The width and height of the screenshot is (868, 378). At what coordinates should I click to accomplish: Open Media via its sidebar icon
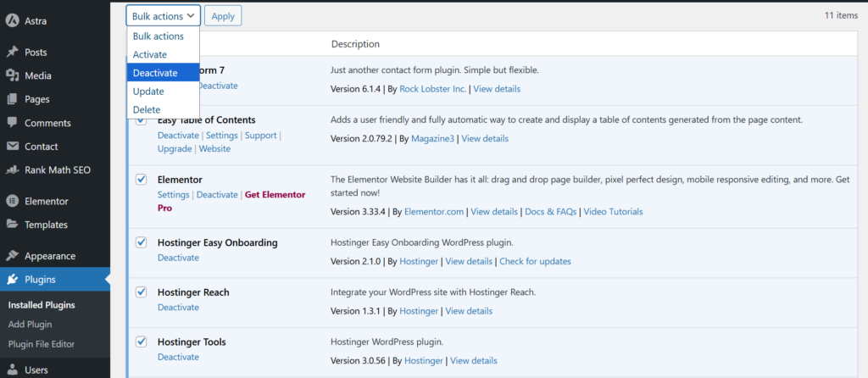[13, 75]
